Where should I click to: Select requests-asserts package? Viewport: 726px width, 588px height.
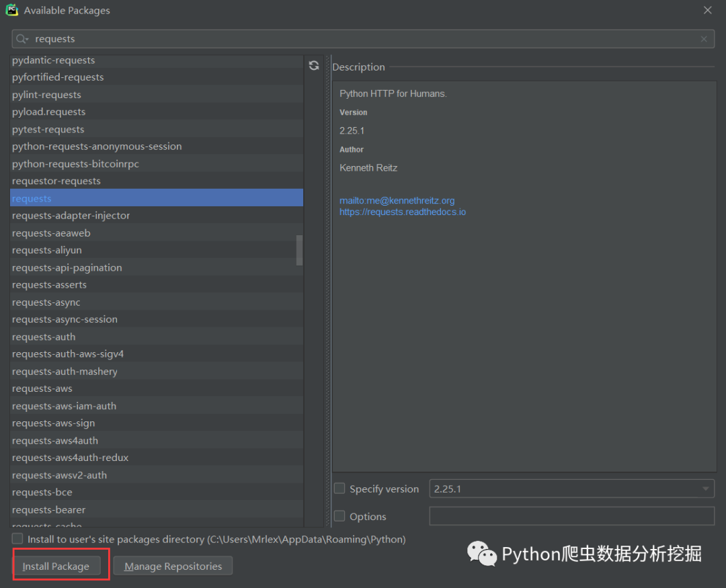157,285
